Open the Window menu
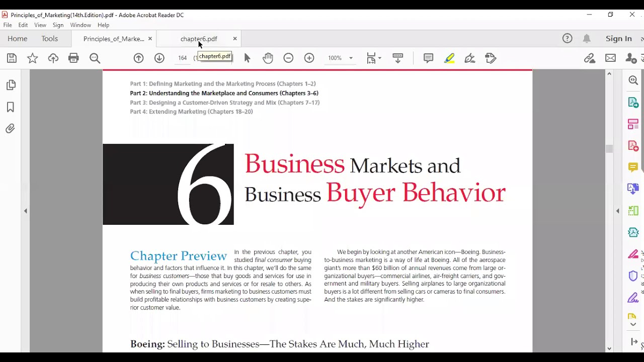This screenshot has width=644, height=362. pyautogui.click(x=80, y=25)
